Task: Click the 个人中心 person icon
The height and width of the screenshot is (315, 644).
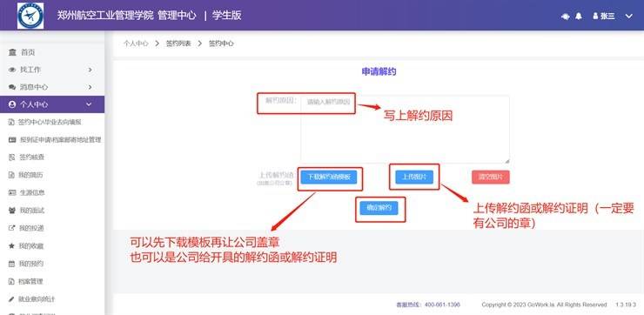Action: (12, 104)
